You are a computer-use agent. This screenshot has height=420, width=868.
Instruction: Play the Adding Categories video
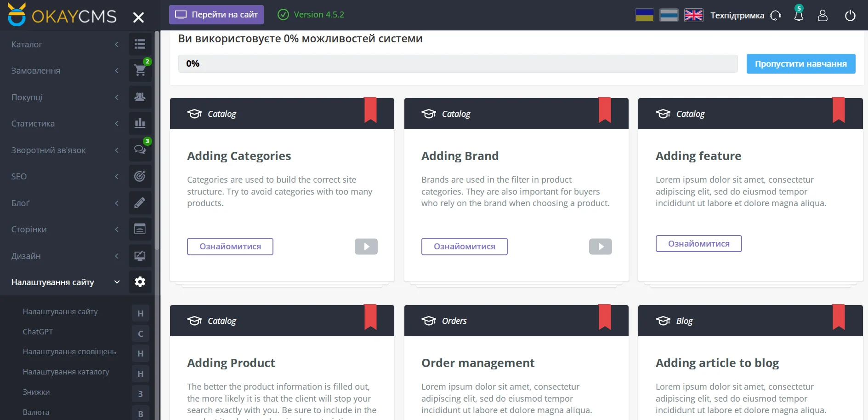(x=366, y=247)
